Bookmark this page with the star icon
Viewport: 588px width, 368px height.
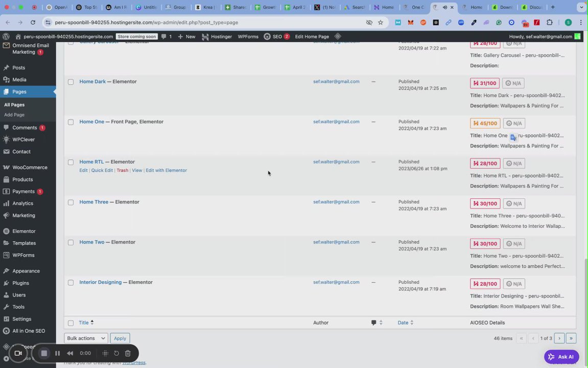380,22
